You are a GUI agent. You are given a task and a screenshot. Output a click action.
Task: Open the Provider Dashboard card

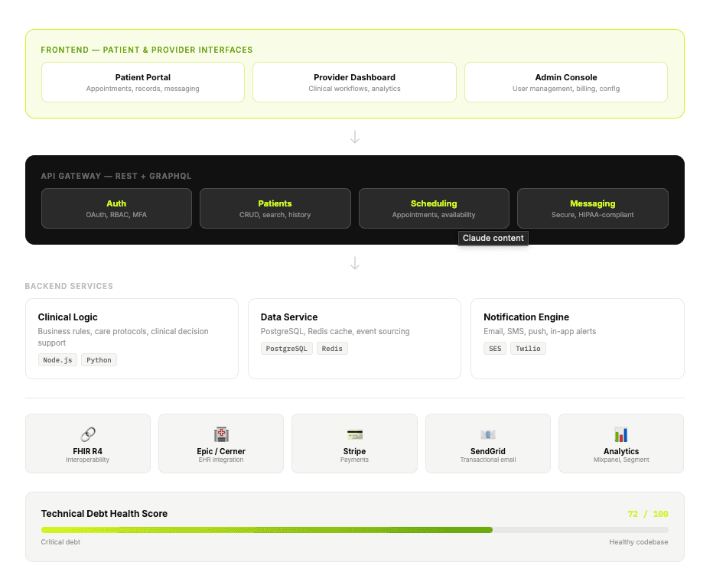(354, 83)
